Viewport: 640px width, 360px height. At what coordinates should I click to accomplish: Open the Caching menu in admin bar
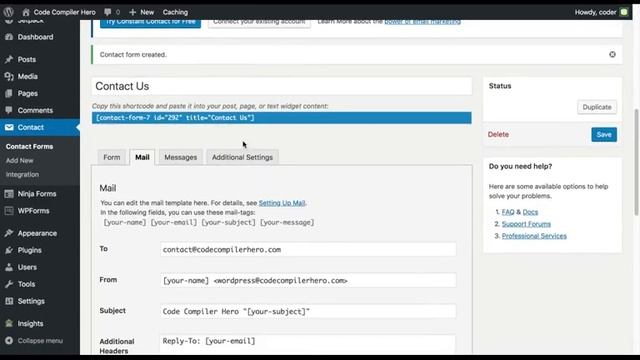coord(175,12)
